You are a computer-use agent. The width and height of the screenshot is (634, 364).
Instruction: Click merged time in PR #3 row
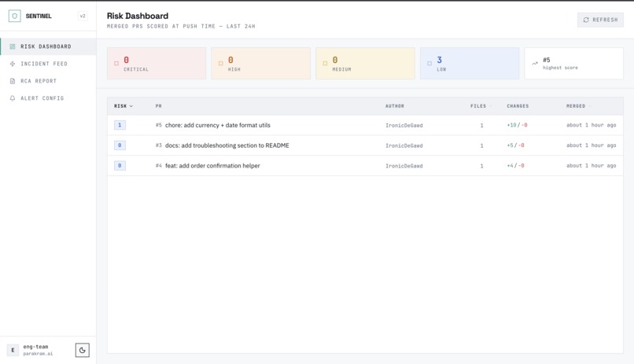click(592, 145)
